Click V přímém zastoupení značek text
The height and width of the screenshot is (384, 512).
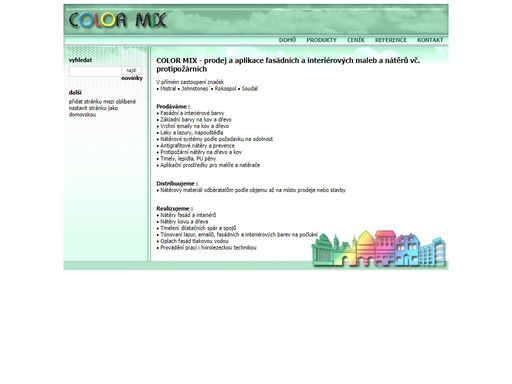click(x=190, y=82)
